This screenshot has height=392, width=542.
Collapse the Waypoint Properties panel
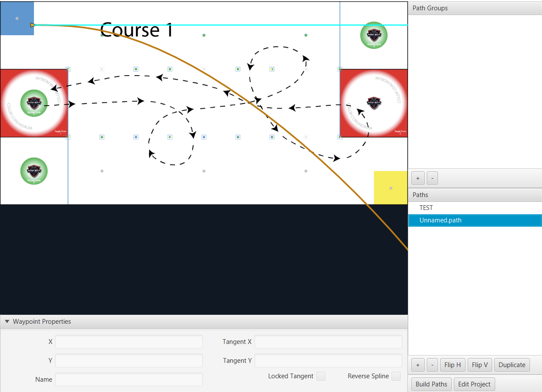pos(7,322)
